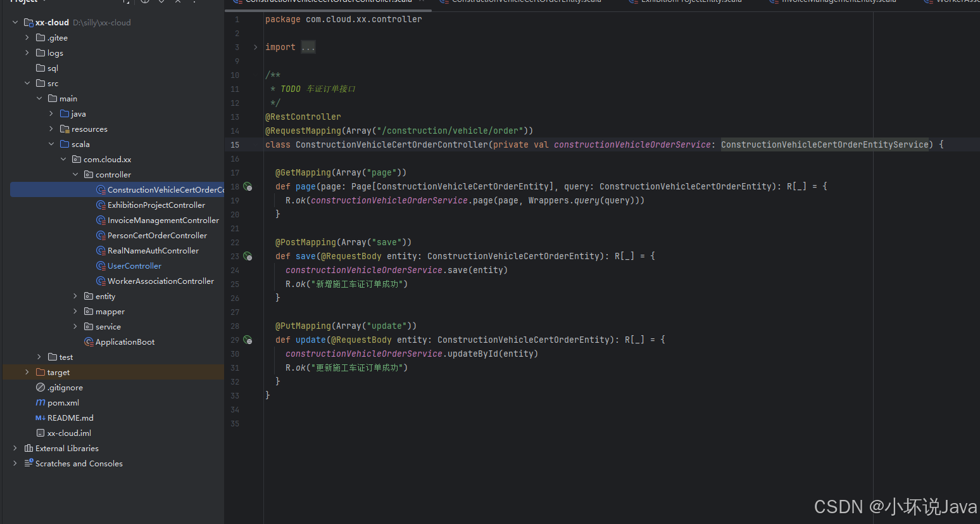980x524 pixels.
Task: Select ApplicationBoot in project tree
Action: pos(125,342)
